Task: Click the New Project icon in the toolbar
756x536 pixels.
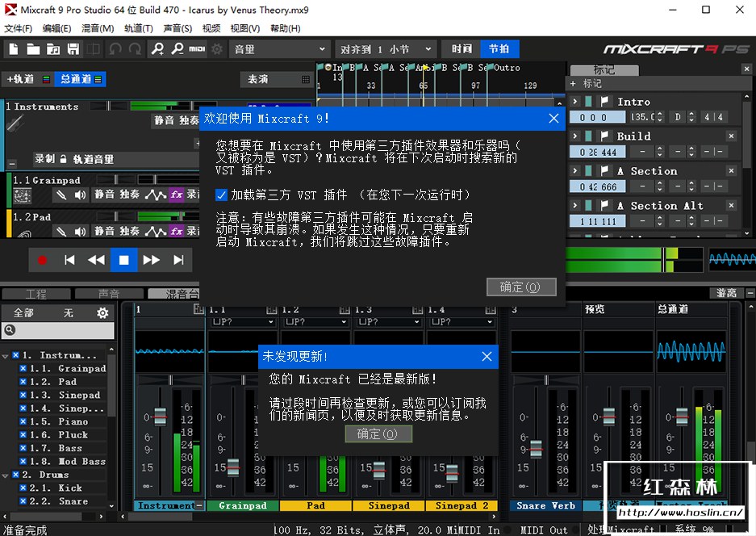Action: coord(14,48)
